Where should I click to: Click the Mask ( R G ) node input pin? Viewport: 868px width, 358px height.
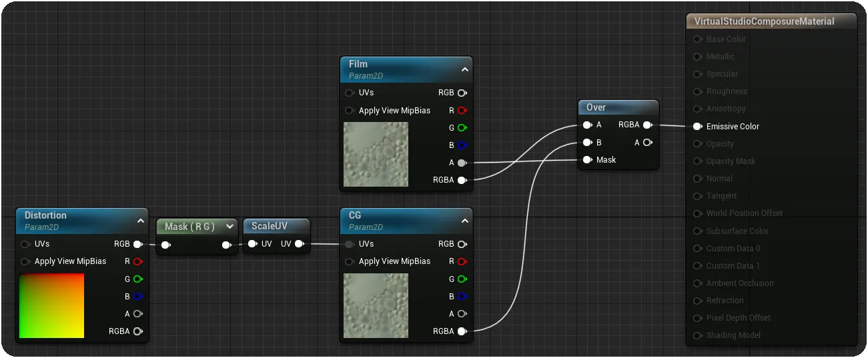tap(165, 245)
